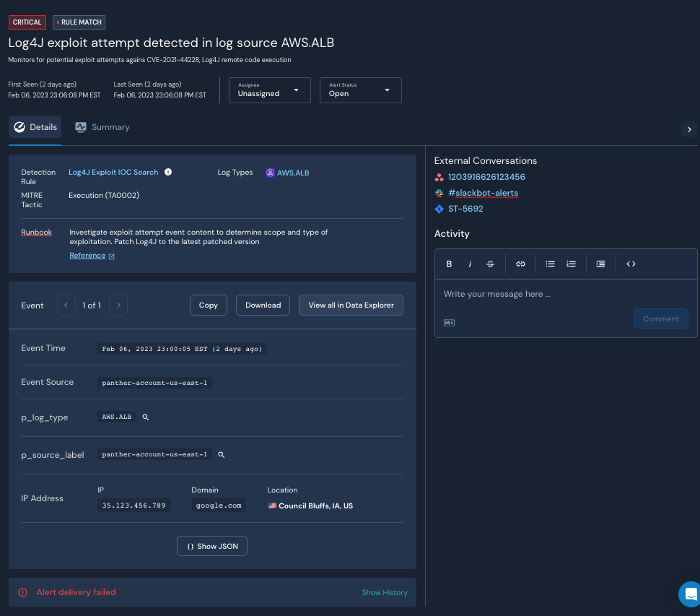Viewport: 700px width, 616px height.
Task: Open the Alert Status dropdown
Action: [x=360, y=90]
